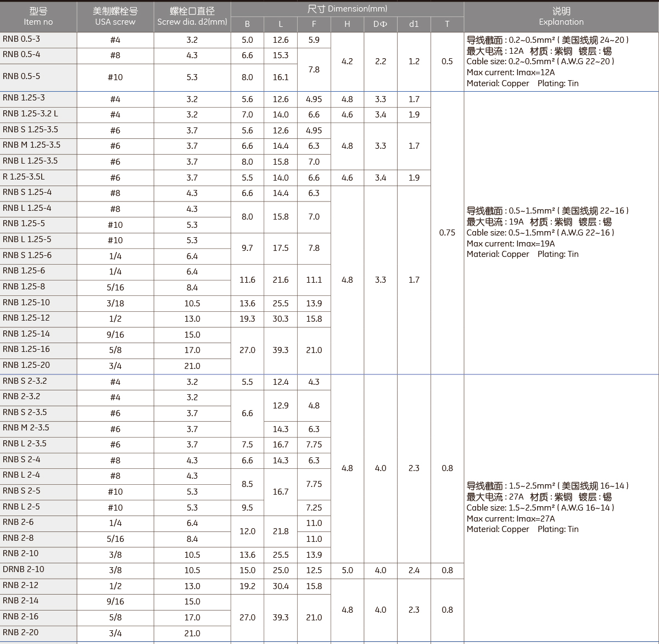Click the 3/18 USA screw cell
This screenshot has width=659, height=644.
click(115, 303)
